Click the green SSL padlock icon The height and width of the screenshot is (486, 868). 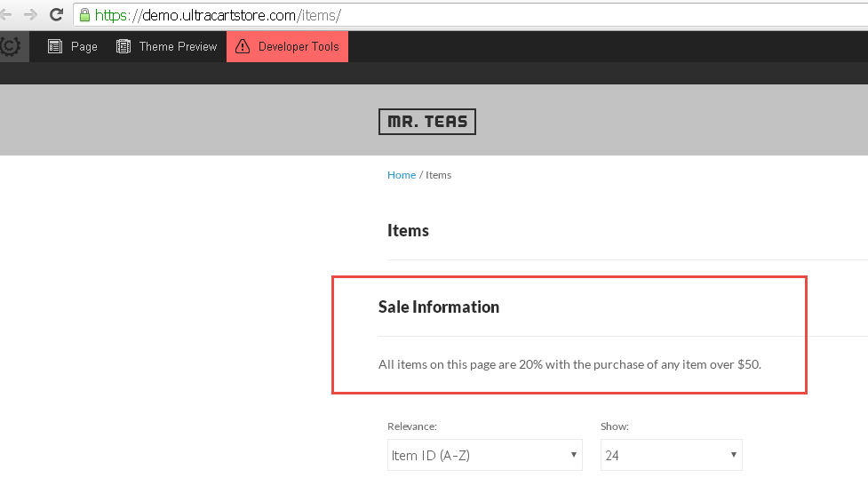84,15
